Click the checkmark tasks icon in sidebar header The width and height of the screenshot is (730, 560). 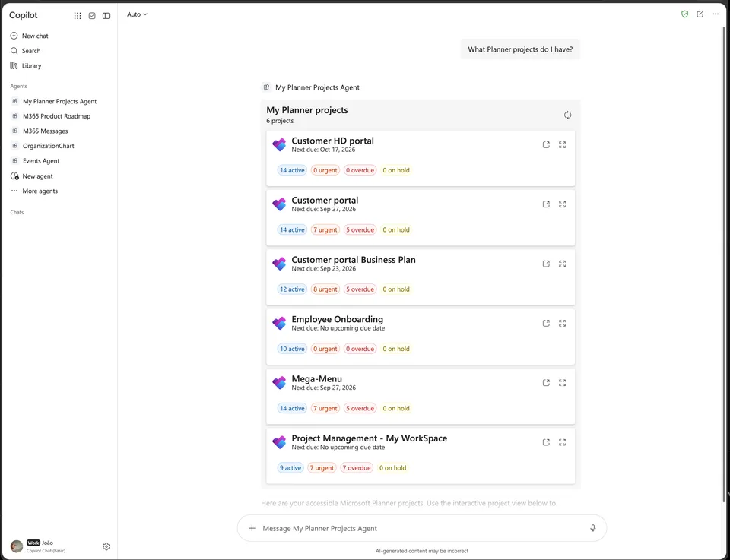click(92, 16)
